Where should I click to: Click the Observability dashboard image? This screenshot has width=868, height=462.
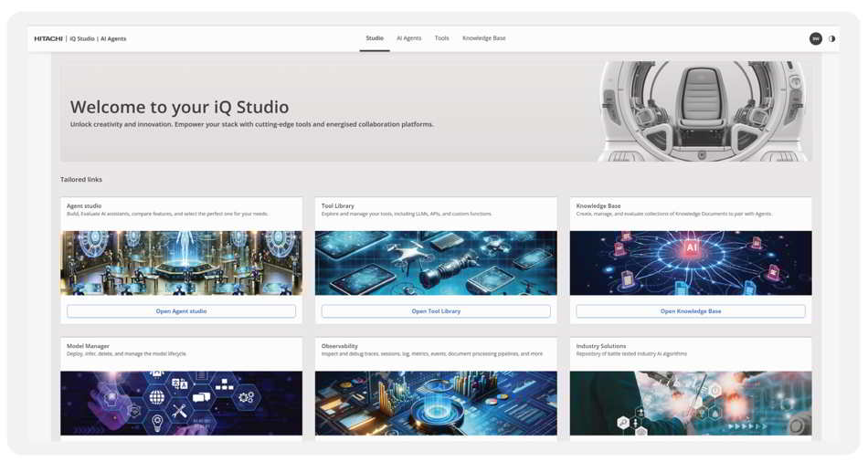click(436, 403)
